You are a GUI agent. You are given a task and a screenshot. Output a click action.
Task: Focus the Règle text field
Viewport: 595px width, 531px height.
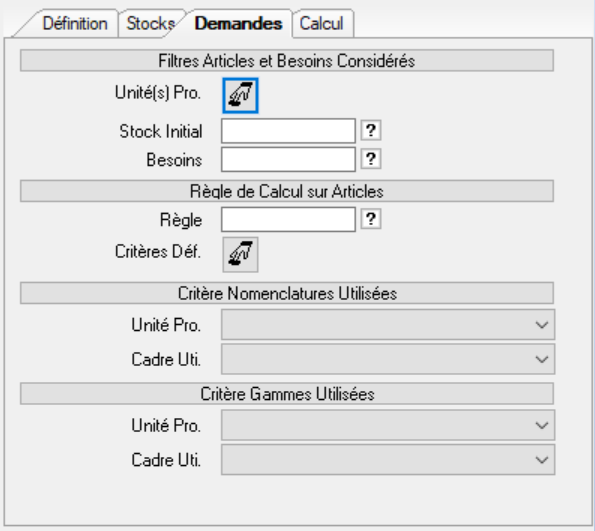pyautogui.click(x=288, y=219)
